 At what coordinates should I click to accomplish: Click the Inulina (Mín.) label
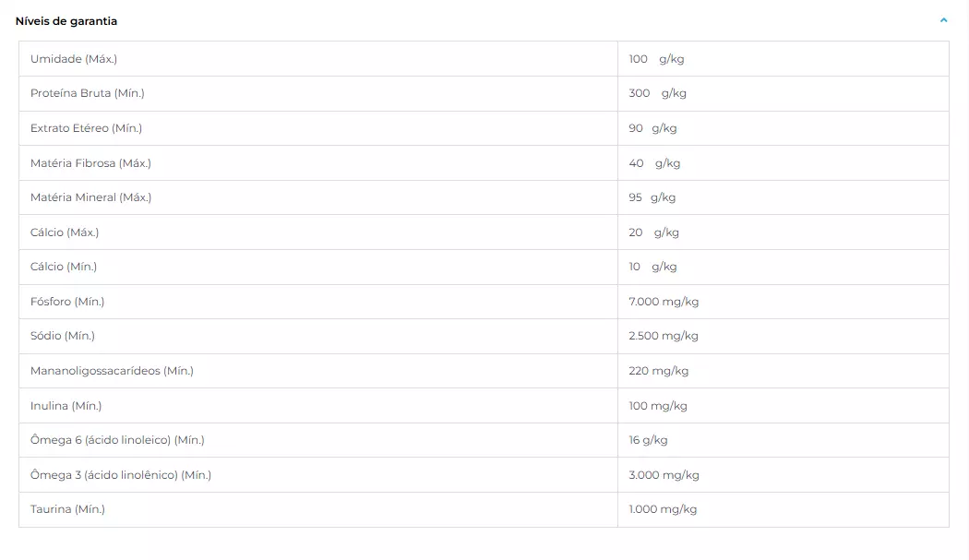(66, 406)
